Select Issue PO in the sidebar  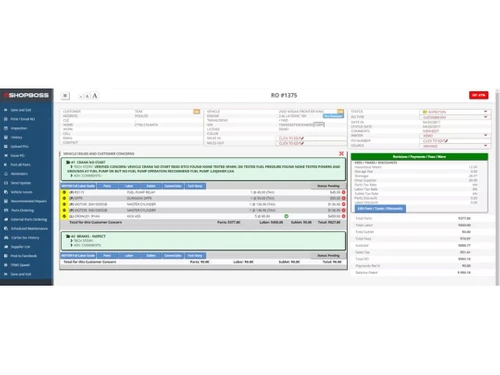click(x=17, y=156)
